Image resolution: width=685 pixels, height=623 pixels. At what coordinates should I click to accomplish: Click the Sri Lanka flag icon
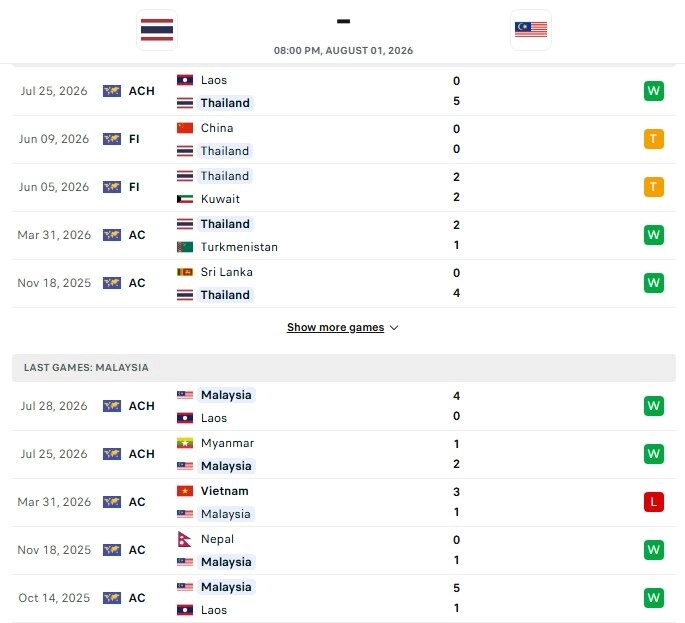[x=185, y=272]
